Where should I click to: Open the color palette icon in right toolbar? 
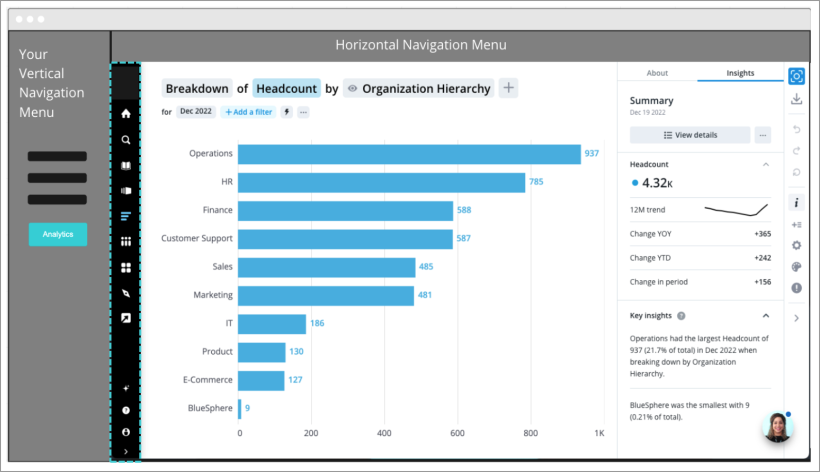[796, 267]
